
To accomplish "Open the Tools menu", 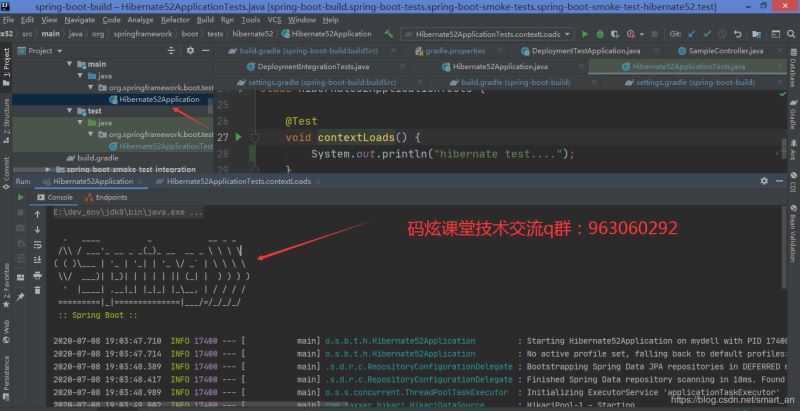I will click(x=251, y=20).
